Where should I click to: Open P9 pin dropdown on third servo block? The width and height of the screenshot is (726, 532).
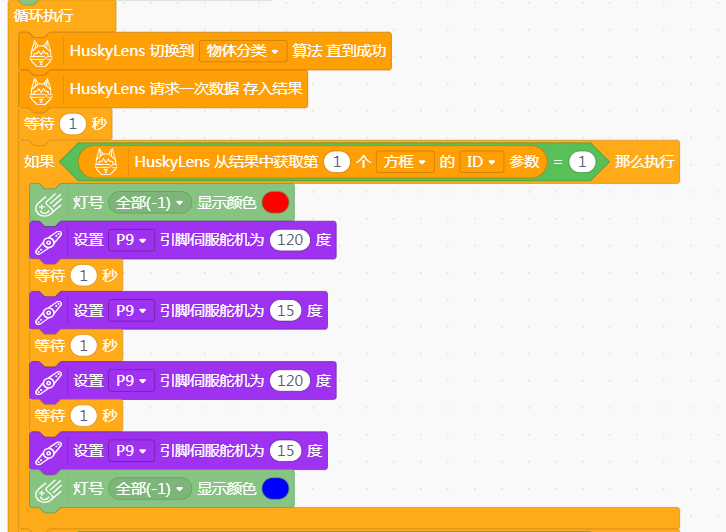click(x=131, y=381)
